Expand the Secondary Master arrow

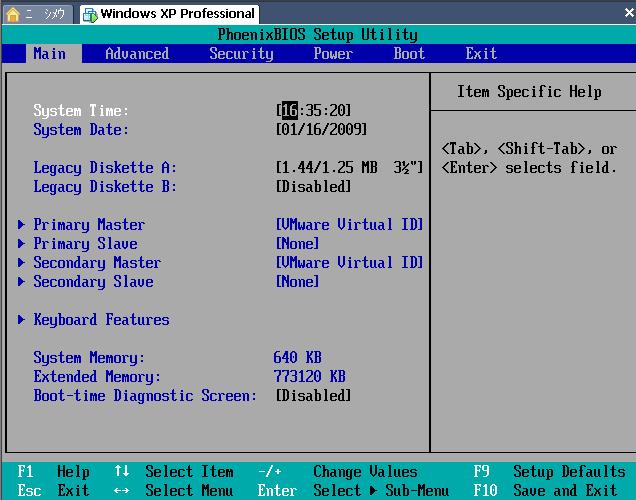21,262
